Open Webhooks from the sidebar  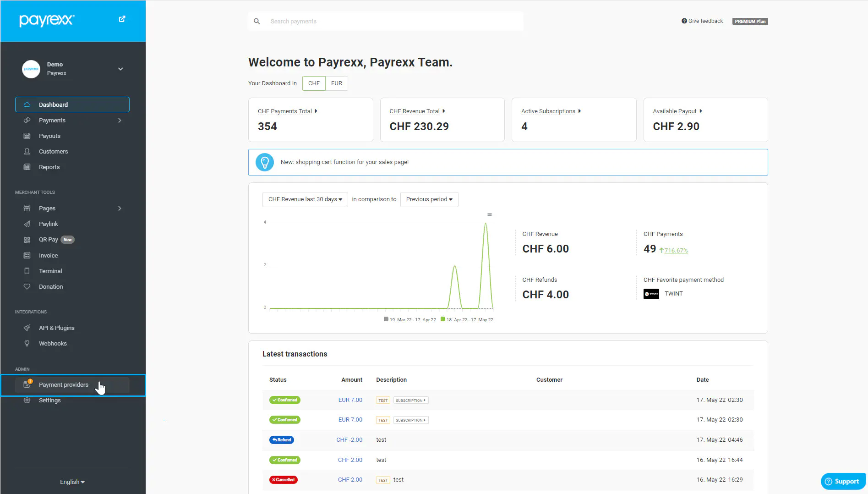click(53, 343)
